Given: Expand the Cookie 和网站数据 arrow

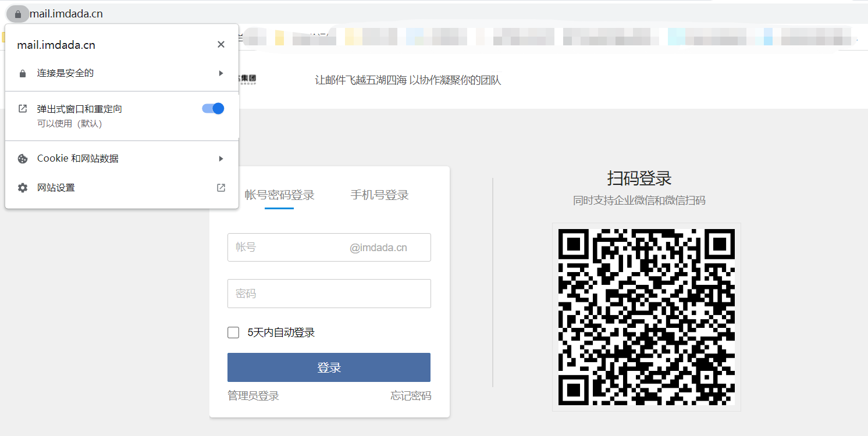Looking at the screenshot, I should point(221,159).
